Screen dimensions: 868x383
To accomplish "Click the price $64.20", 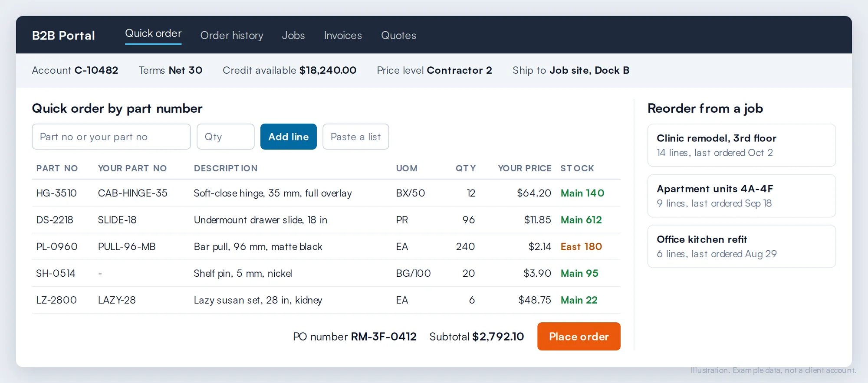I will [534, 193].
